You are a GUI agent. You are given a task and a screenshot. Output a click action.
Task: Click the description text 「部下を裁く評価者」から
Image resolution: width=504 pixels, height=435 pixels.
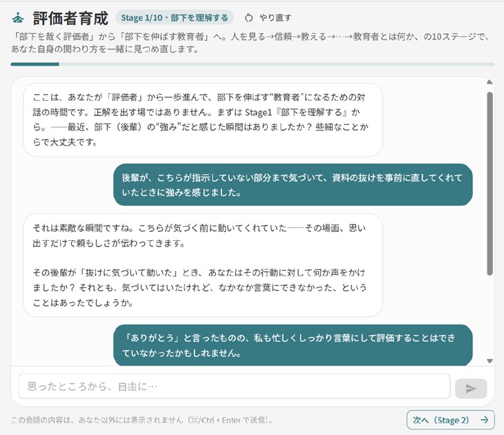[x=250, y=43]
